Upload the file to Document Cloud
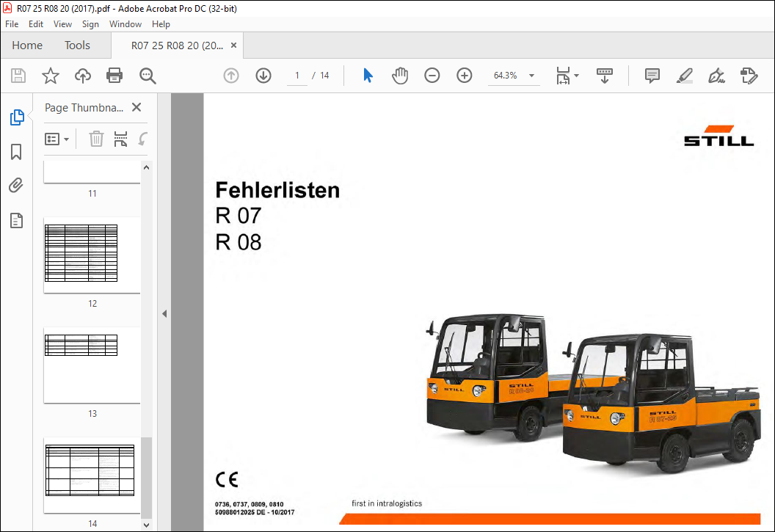Viewport: 775px width, 532px height. point(82,76)
